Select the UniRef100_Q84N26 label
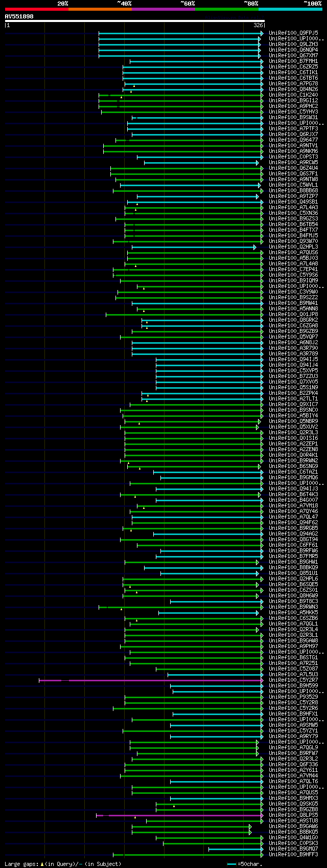The image size is (327, 868). [x=293, y=90]
